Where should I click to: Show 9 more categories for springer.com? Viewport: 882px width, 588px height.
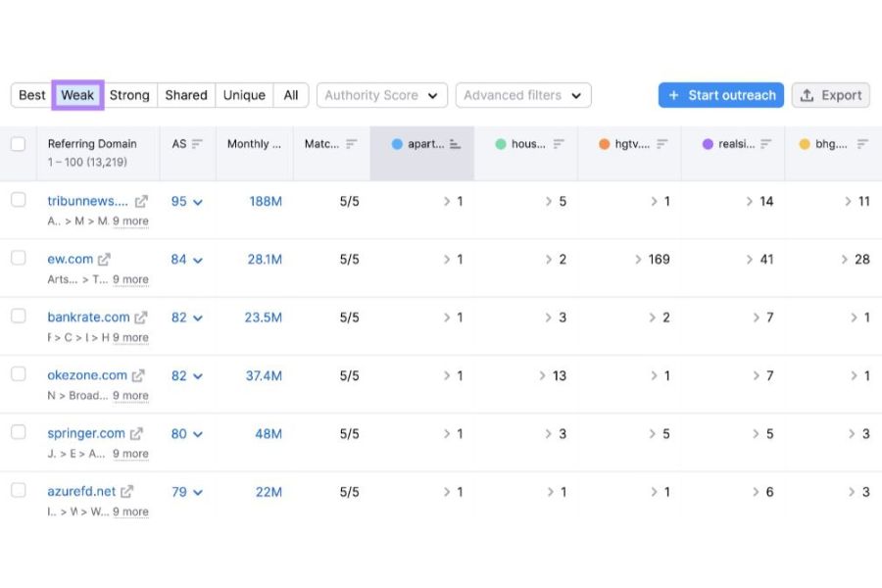(130, 454)
